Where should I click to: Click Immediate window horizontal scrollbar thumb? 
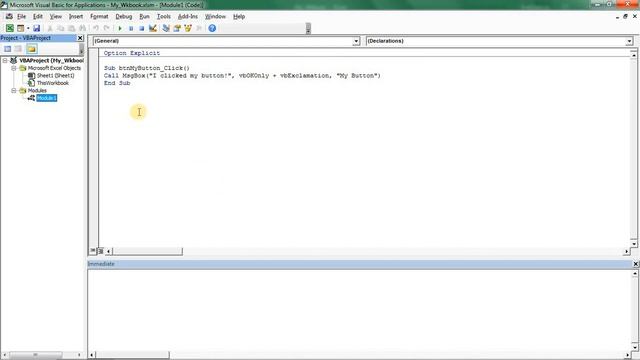(132, 355)
